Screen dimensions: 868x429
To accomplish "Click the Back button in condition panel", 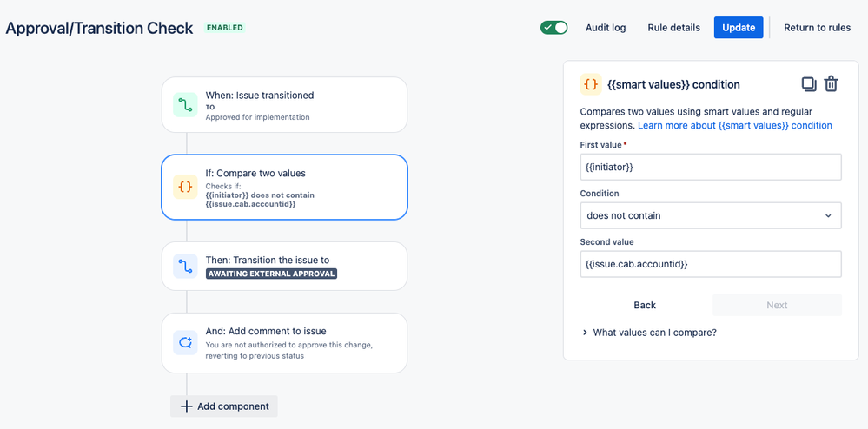I will (x=645, y=305).
